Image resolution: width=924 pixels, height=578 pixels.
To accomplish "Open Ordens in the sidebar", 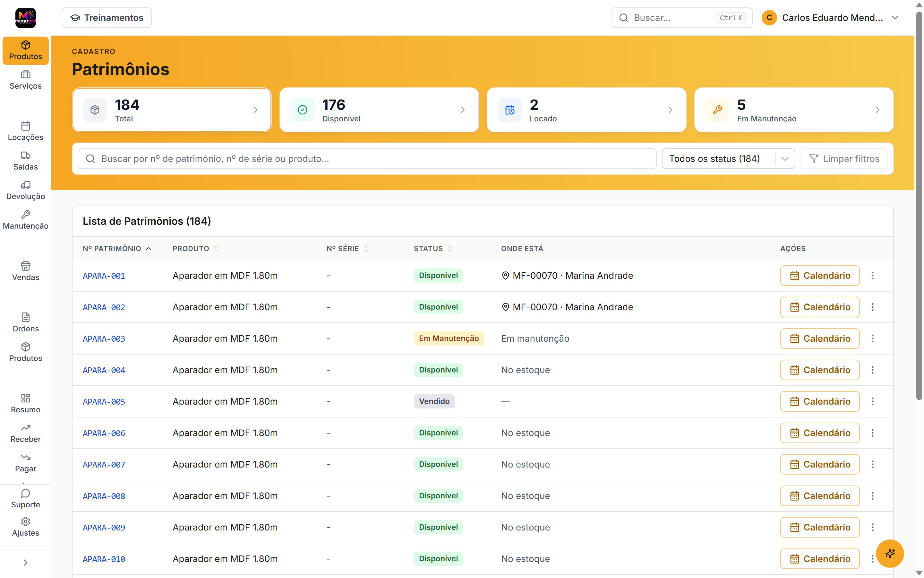I will click(26, 323).
